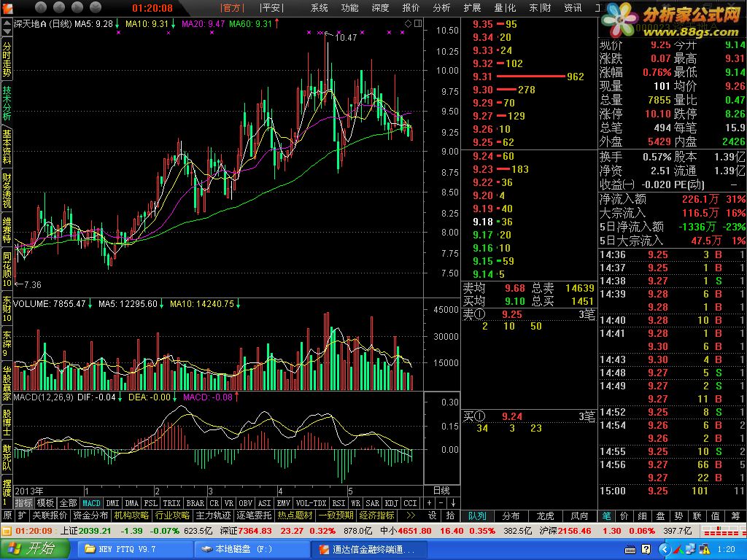
Task: Select the 龙虎 tab under order book
Action: [545, 516]
